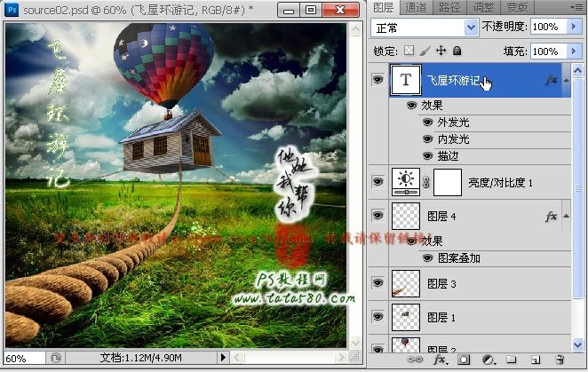The image size is (588, 372).
Task: Hide the 内发光 effect
Action: pos(427,139)
